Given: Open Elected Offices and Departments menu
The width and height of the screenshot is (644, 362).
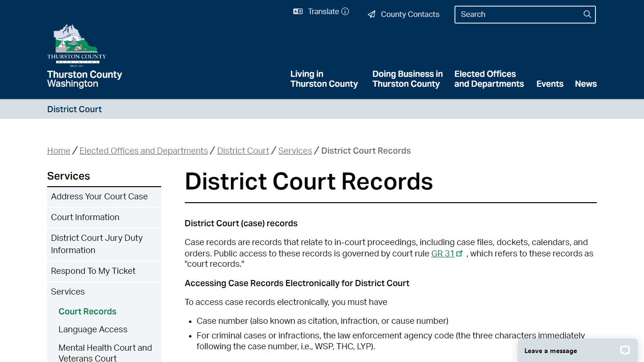Looking at the screenshot, I should click(489, 79).
